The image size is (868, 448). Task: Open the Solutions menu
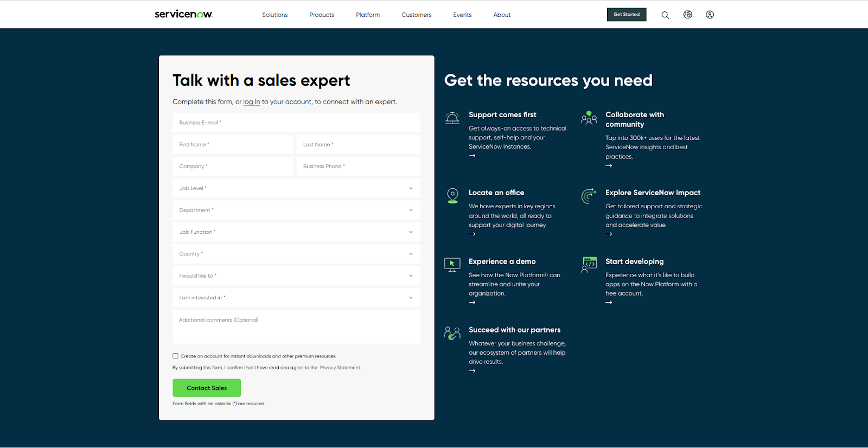tap(275, 15)
